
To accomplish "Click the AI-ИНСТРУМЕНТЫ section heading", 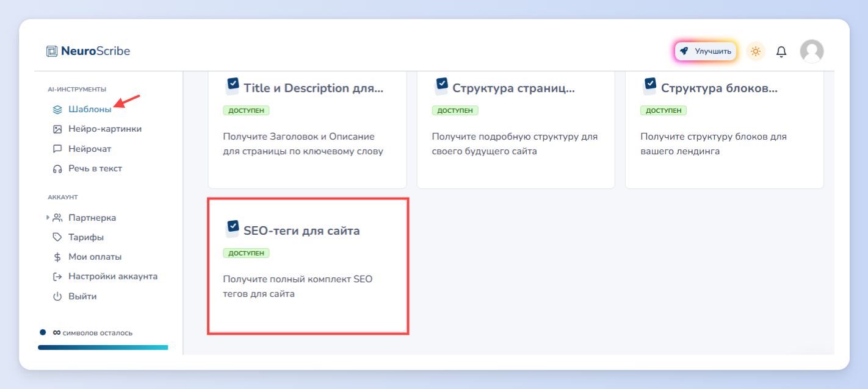I will pos(77,89).
